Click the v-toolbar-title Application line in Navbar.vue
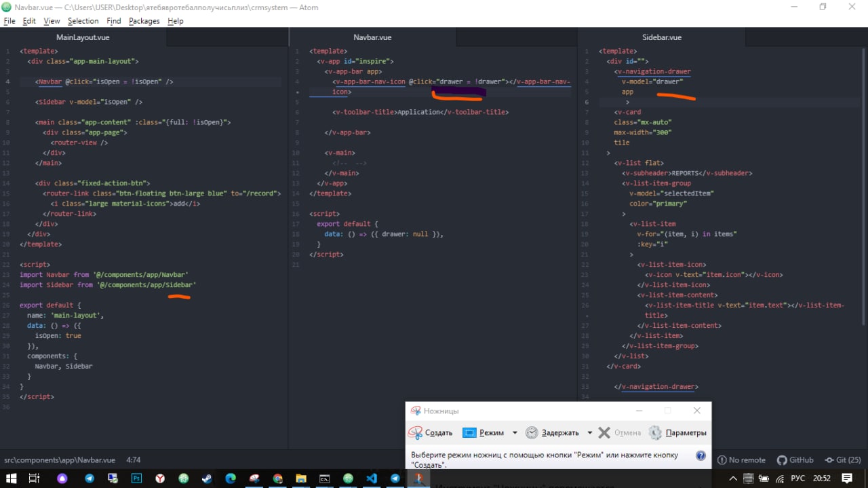 click(420, 112)
